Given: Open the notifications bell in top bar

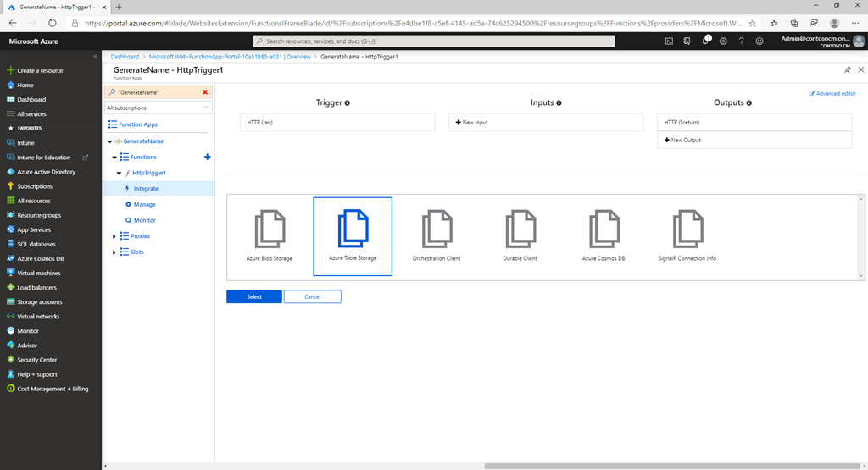Looking at the screenshot, I should (705, 41).
